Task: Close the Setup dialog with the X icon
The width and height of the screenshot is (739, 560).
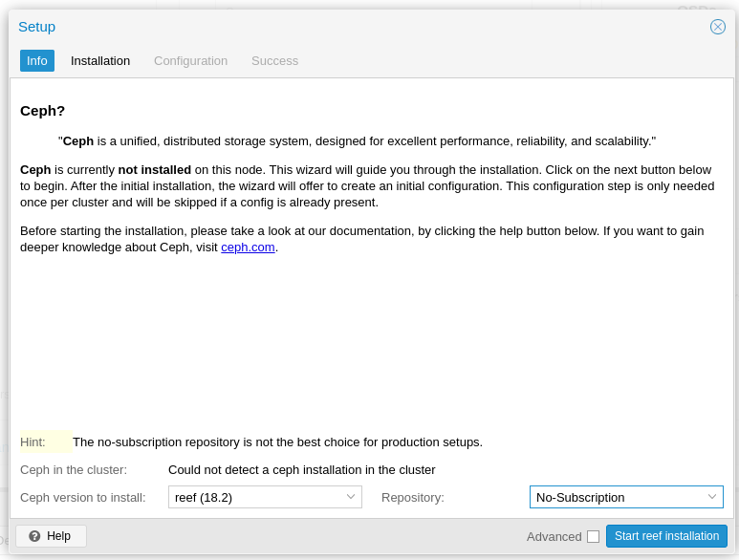Action: pyautogui.click(x=718, y=27)
